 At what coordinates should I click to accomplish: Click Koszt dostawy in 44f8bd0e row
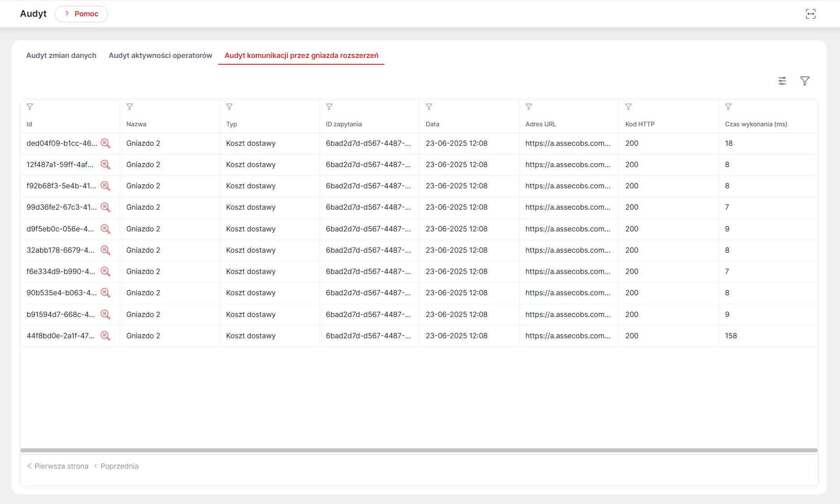click(251, 336)
